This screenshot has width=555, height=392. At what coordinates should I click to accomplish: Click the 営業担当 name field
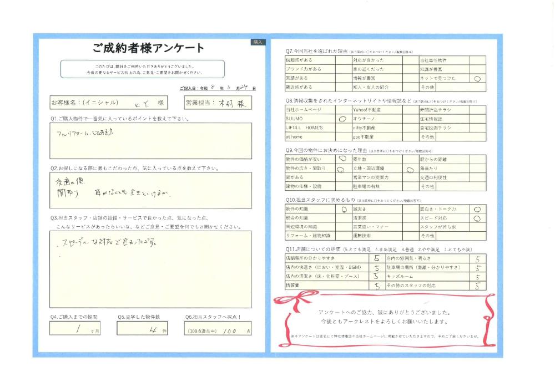click(218, 103)
